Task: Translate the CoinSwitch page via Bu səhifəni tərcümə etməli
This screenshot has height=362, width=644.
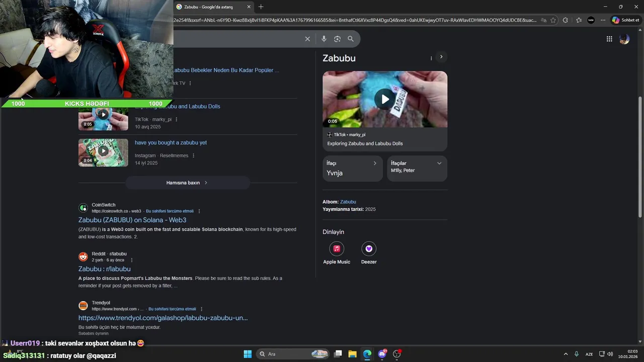Action: point(170,211)
